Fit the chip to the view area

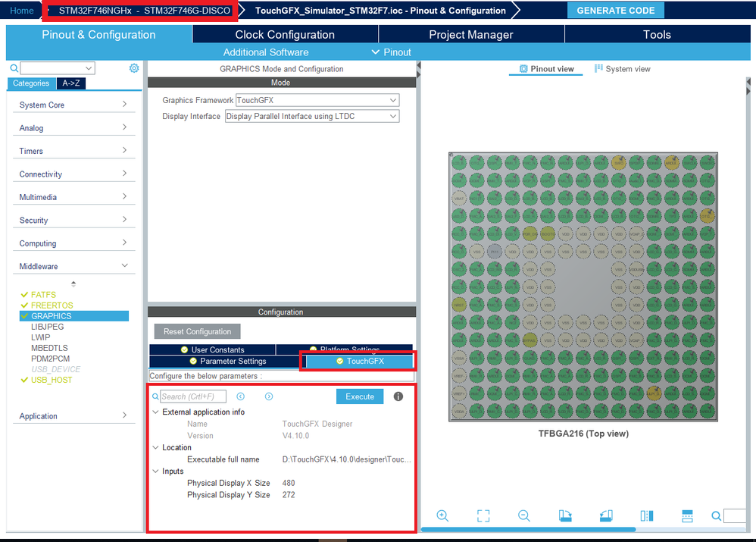coord(483,516)
